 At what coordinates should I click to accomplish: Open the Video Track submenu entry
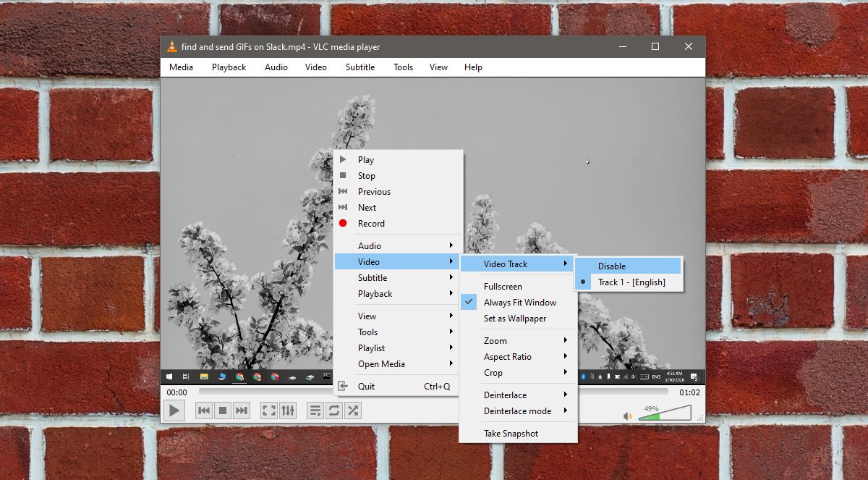[x=519, y=264]
